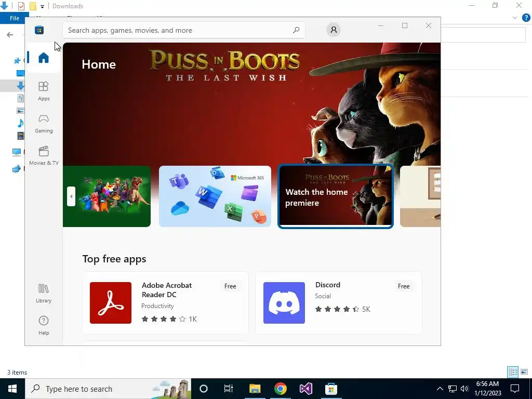Switch Explorer to details view
Viewport: 532px width, 399px height.
[x=513, y=372]
